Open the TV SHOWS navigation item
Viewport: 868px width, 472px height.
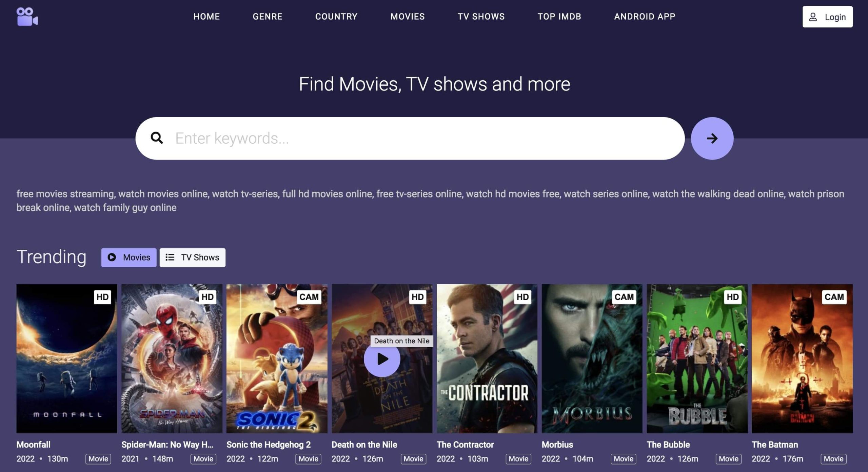pos(481,16)
